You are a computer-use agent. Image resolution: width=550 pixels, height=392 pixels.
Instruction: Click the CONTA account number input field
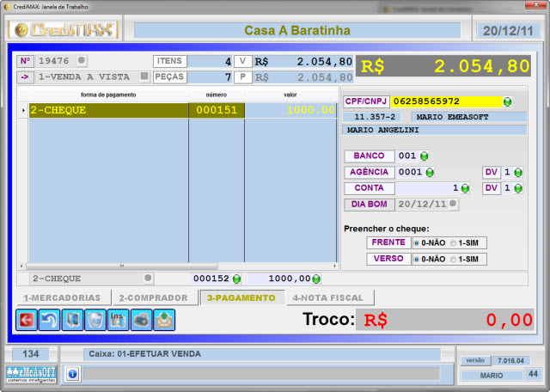pyautogui.click(x=426, y=188)
